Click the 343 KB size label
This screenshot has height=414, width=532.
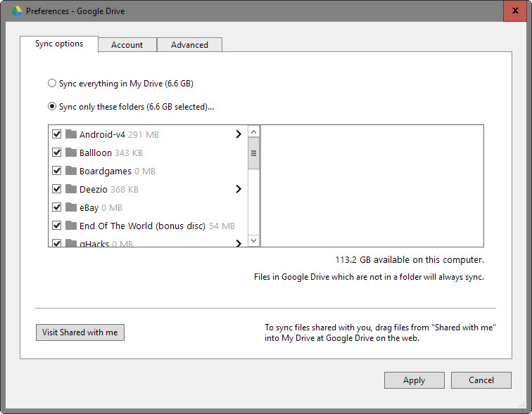point(129,153)
